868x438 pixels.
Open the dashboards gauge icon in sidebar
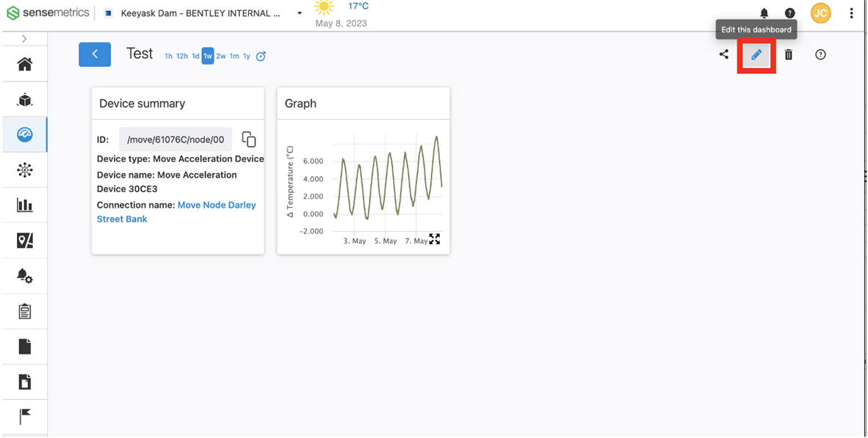24,134
